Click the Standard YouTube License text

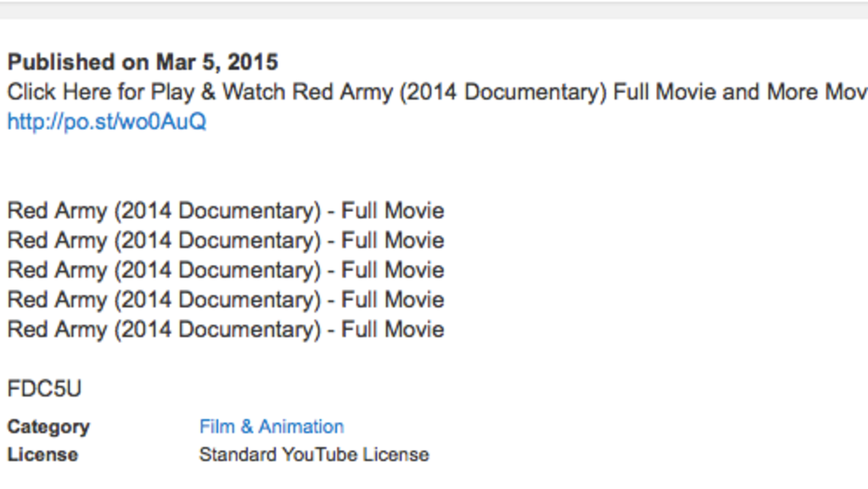pyautogui.click(x=314, y=455)
